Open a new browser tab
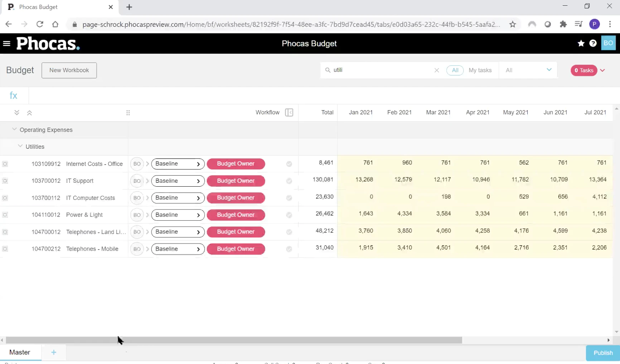This screenshot has width=620, height=364. click(x=129, y=7)
